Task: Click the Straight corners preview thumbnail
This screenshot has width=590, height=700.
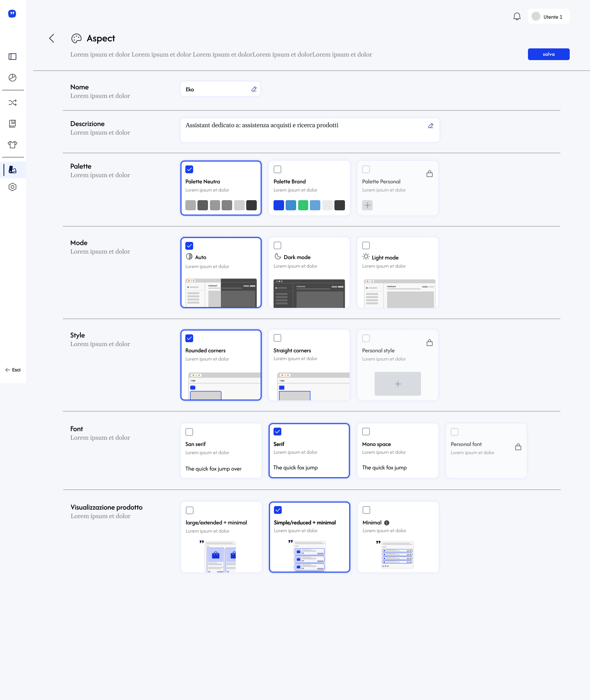Action: 313,386
